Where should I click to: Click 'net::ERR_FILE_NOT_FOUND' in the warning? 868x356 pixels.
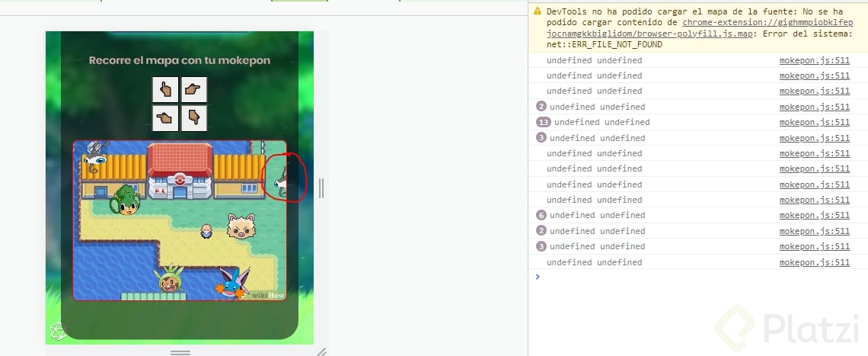coord(605,44)
